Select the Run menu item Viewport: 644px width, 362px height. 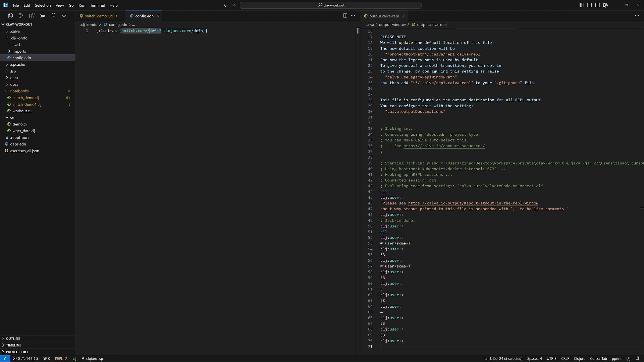point(82,5)
